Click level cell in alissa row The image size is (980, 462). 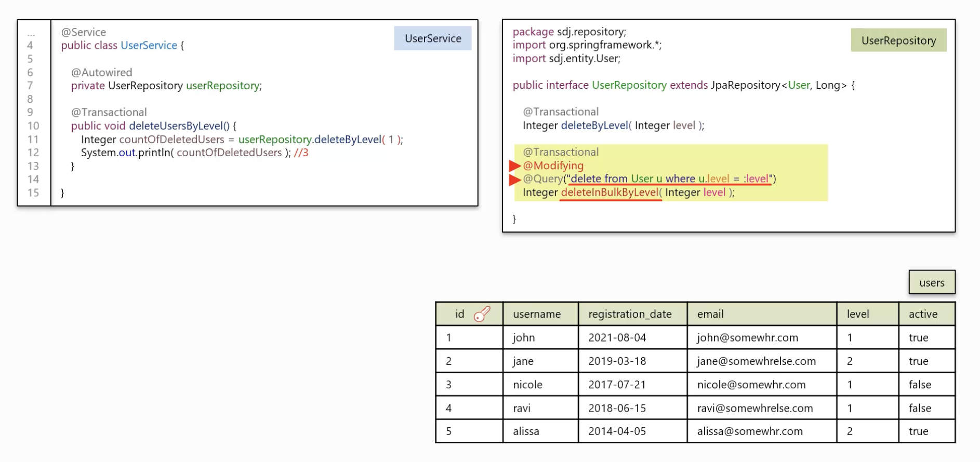(x=868, y=431)
